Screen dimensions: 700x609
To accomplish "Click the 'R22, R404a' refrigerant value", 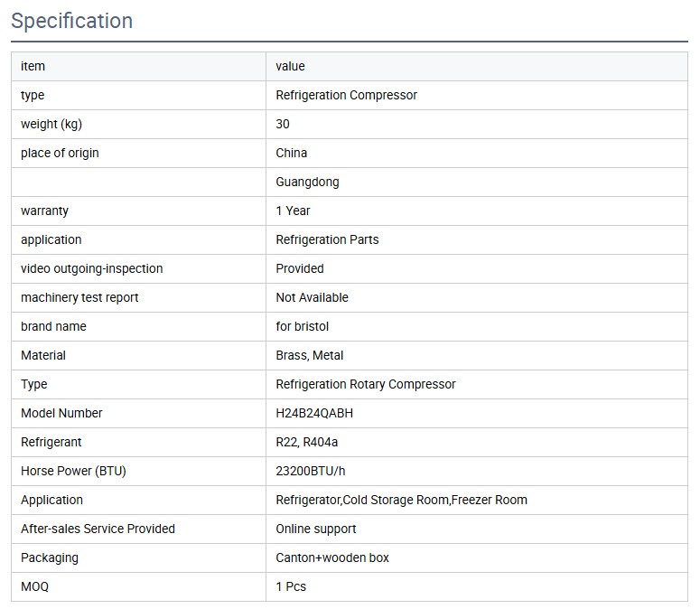I will (x=306, y=442).
